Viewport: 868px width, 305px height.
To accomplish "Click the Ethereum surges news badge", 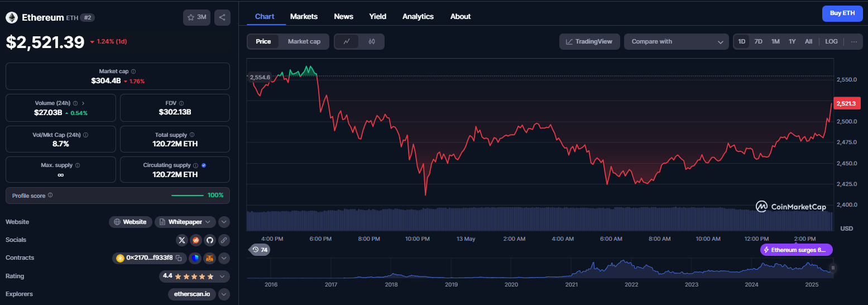I will (797, 250).
